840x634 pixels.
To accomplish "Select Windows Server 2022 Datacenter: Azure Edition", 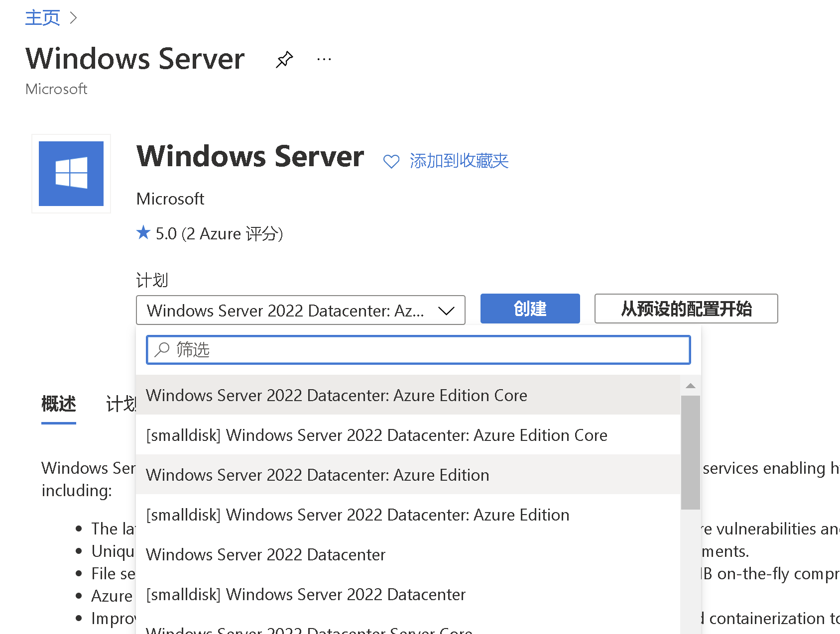I will point(317,475).
